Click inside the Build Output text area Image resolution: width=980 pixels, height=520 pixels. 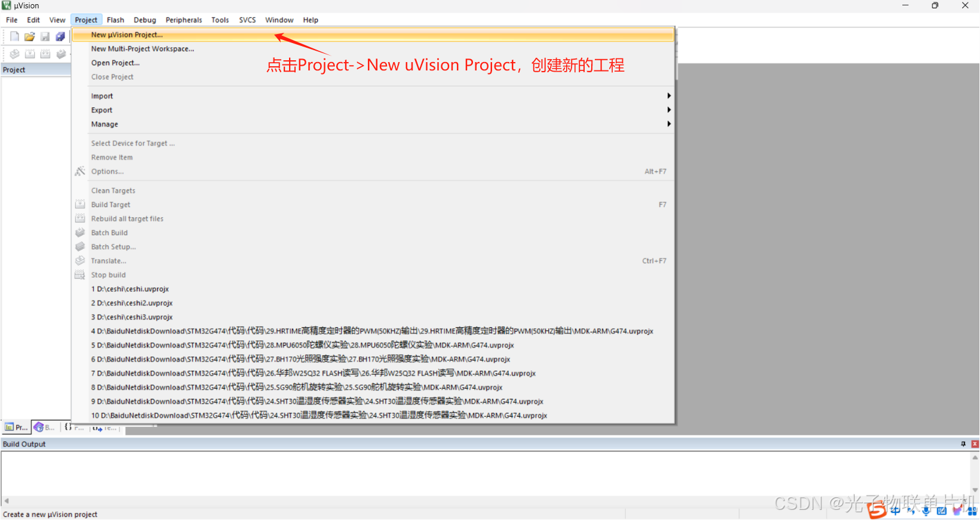(x=485, y=474)
